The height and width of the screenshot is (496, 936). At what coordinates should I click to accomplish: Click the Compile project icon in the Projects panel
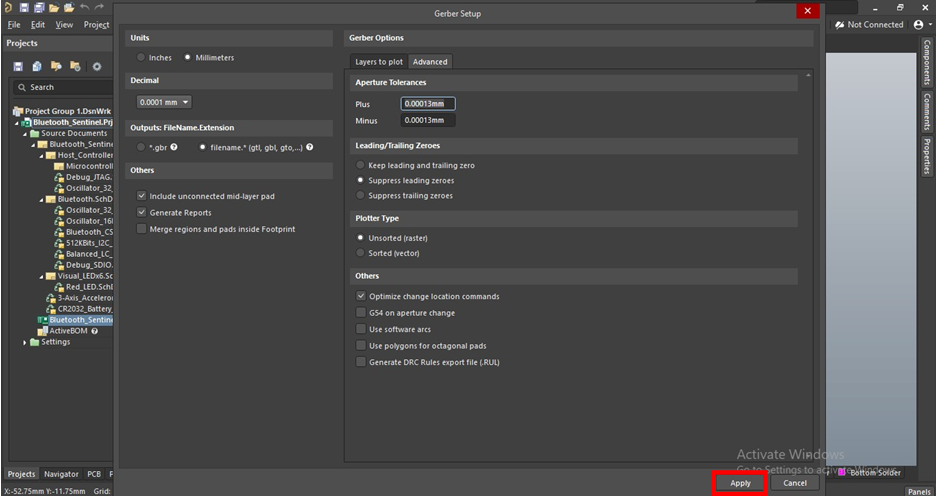point(37,66)
